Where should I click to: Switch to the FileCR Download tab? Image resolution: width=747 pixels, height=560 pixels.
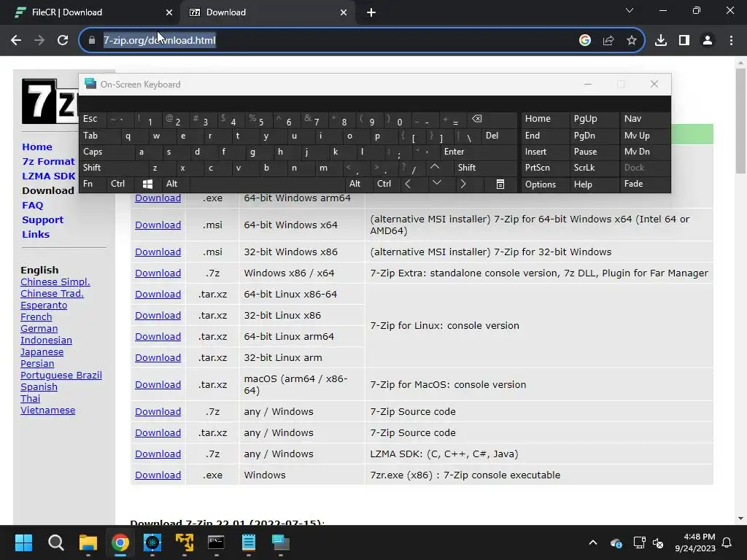coord(90,12)
